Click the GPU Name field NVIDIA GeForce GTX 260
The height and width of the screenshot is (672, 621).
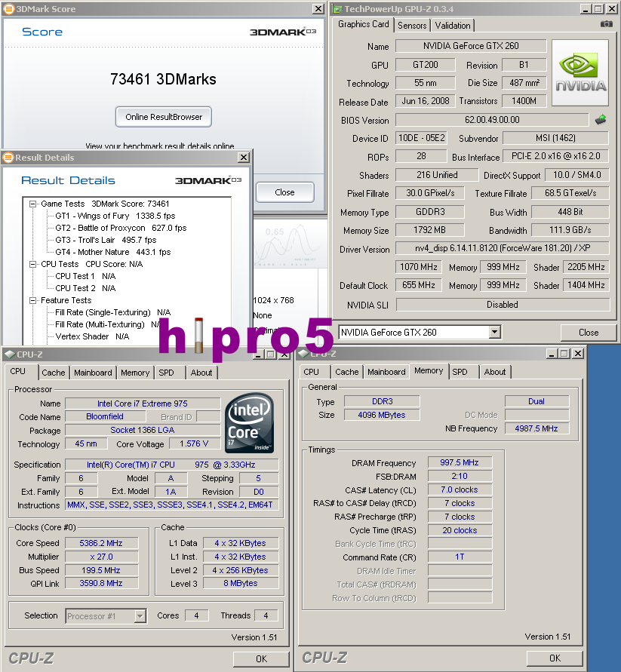(x=471, y=46)
